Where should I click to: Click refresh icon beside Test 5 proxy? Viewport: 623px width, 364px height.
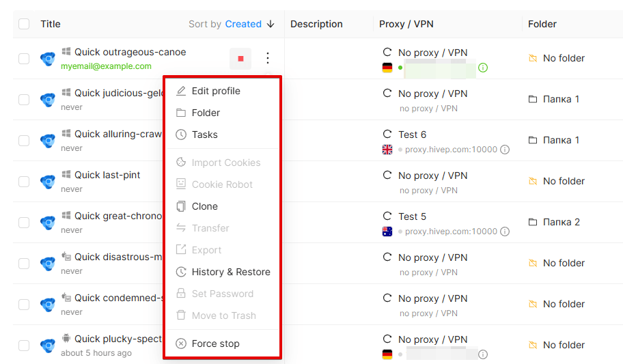click(387, 216)
